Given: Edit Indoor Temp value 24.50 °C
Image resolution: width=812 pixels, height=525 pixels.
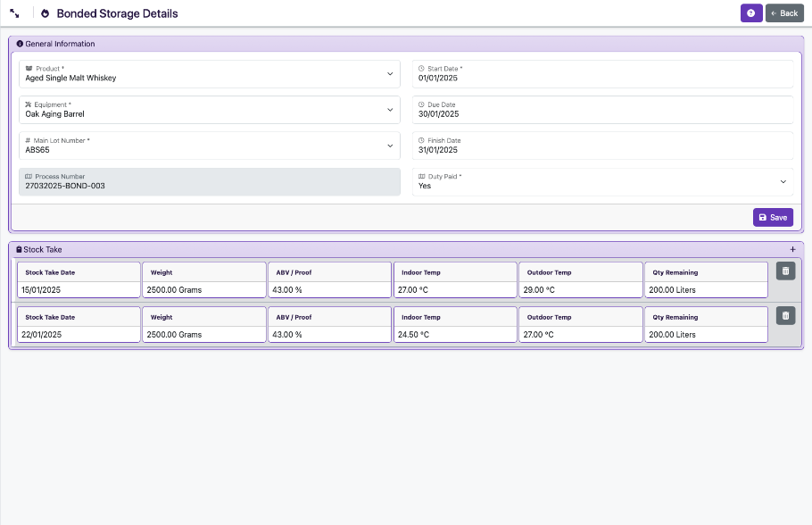Looking at the screenshot, I should tap(455, 335).
